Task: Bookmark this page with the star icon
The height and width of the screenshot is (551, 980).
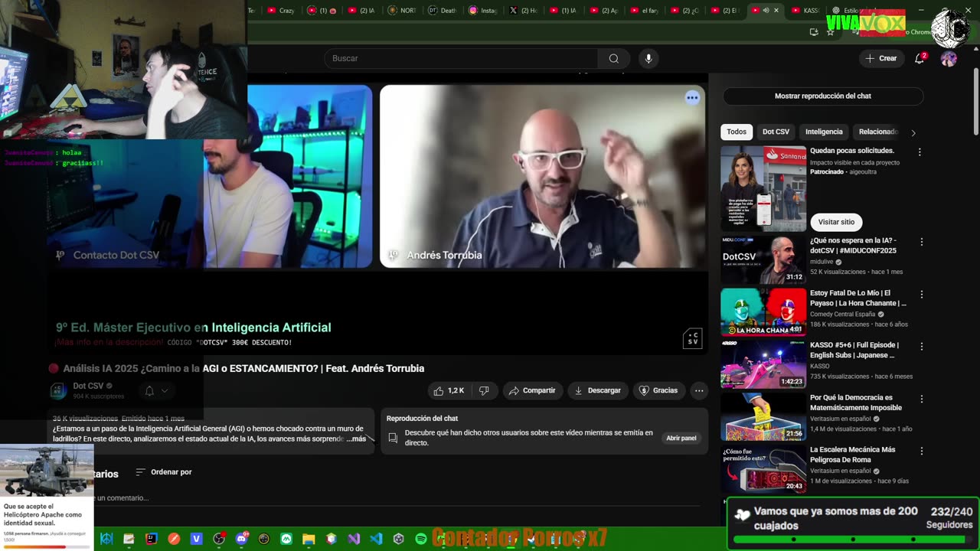Action: point(830,32)
